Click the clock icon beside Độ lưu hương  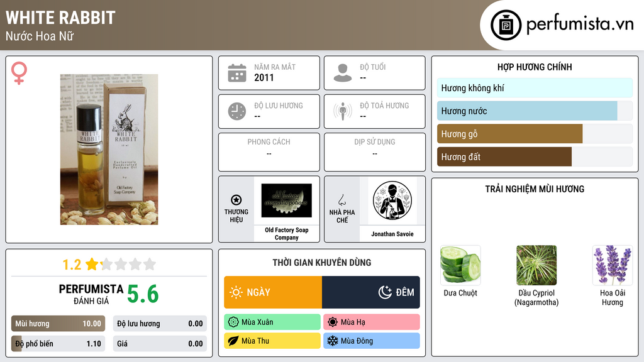237,111
